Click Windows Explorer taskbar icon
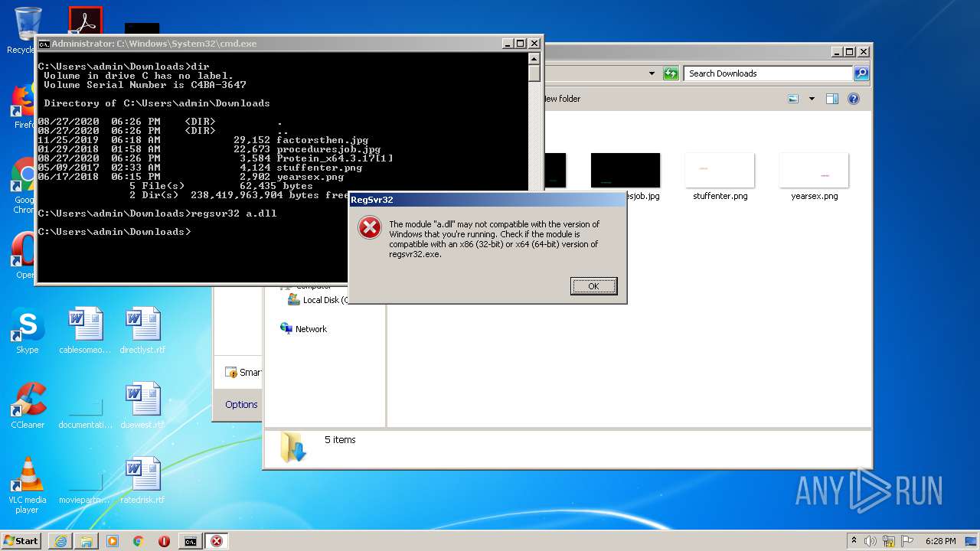 (x=87, y=541)
